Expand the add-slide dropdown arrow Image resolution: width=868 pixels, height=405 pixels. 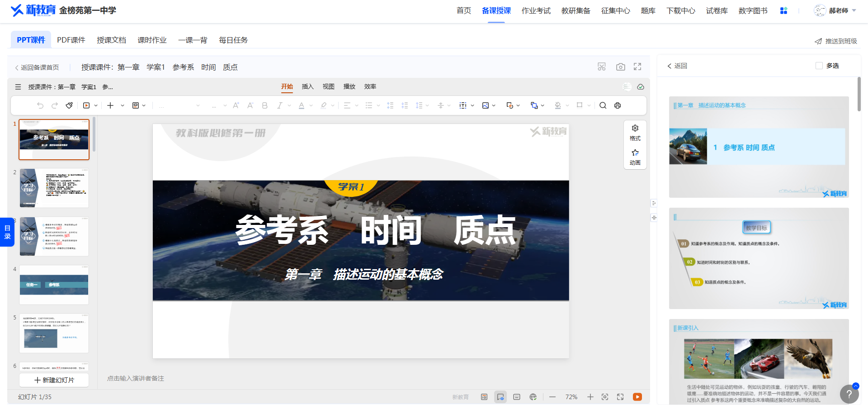[x=123, y=105]
